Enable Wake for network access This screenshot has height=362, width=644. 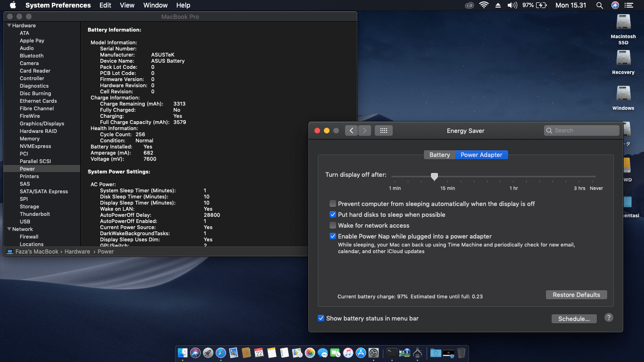click(333, 225)
